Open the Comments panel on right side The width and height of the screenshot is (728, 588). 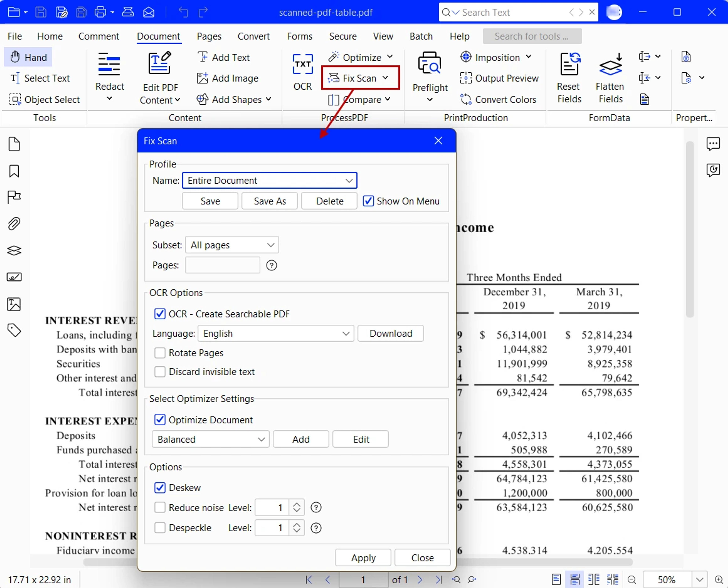tap(713, 144)
